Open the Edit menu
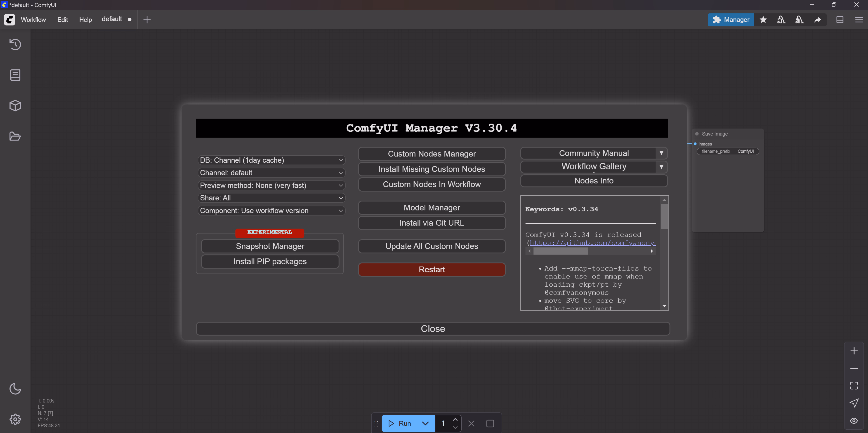This screenshot has width=868, height=433. click(63, 19)
